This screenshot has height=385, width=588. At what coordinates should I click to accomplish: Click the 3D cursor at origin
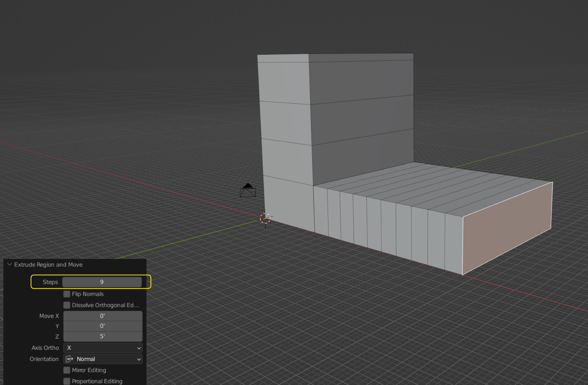click(265, 218)
